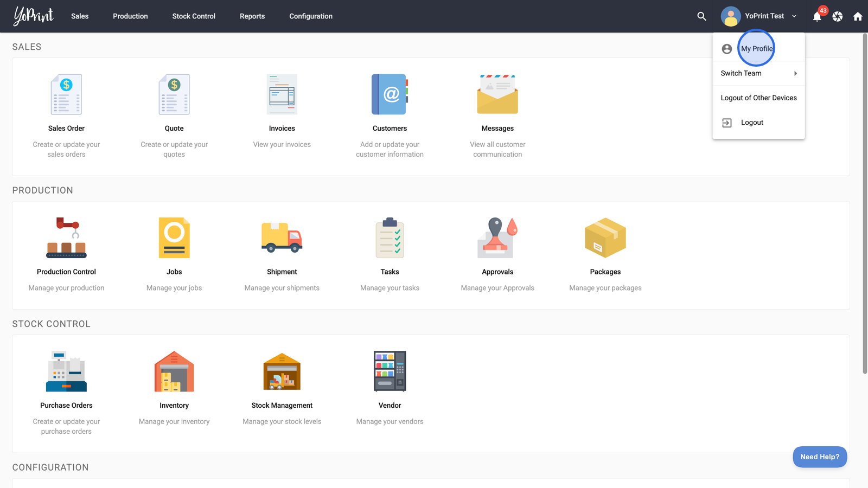Click the search magnifier icon
This screenshot has width=868, height=488.
tap(701, 16)
